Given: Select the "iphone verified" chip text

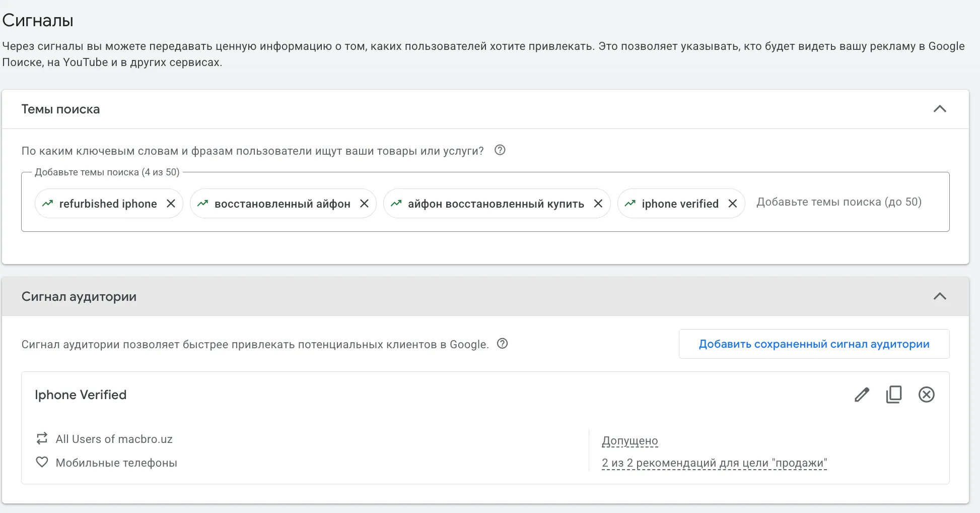Looking at the screenshot, I should [x=680, y=204].
